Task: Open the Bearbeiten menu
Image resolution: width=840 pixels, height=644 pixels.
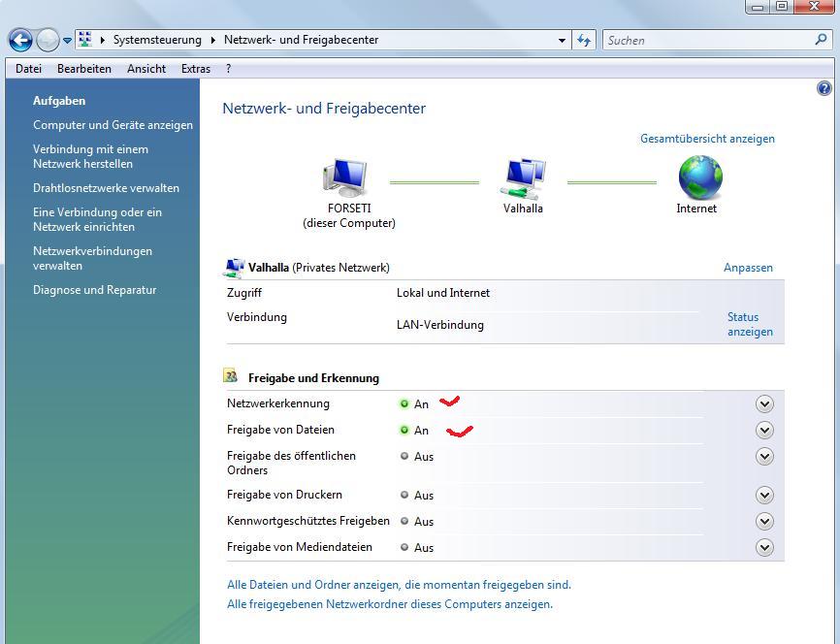Action: (x=84, y=69)
